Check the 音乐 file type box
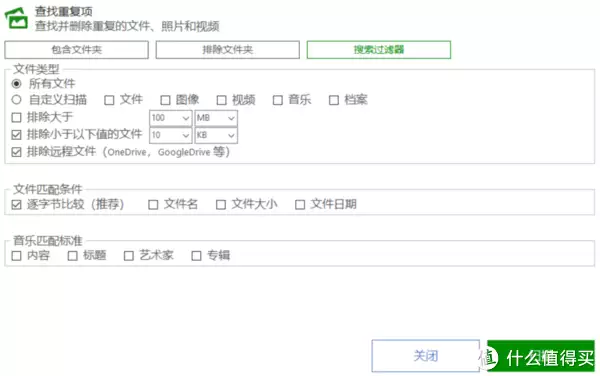This screenshot has width=600, height=376. pyautogui.click(x=278, y=100)
